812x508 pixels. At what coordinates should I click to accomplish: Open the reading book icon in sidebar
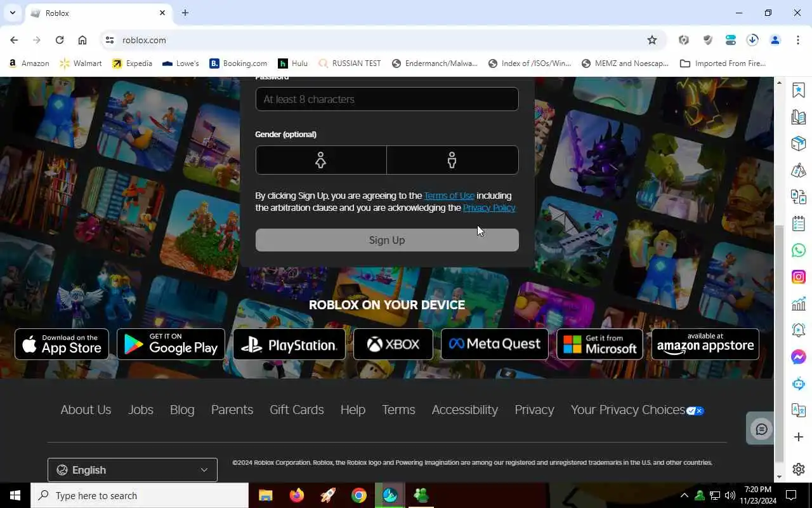coord(799,117)
